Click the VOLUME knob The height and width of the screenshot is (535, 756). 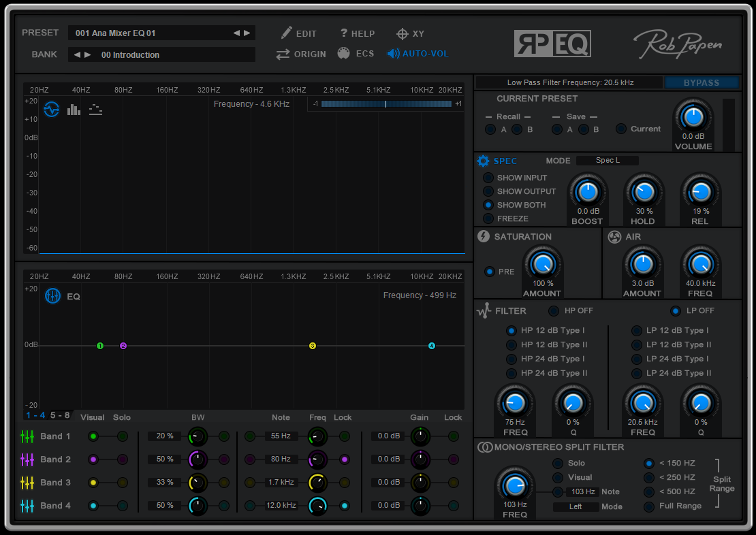click(x=693, y=117)
